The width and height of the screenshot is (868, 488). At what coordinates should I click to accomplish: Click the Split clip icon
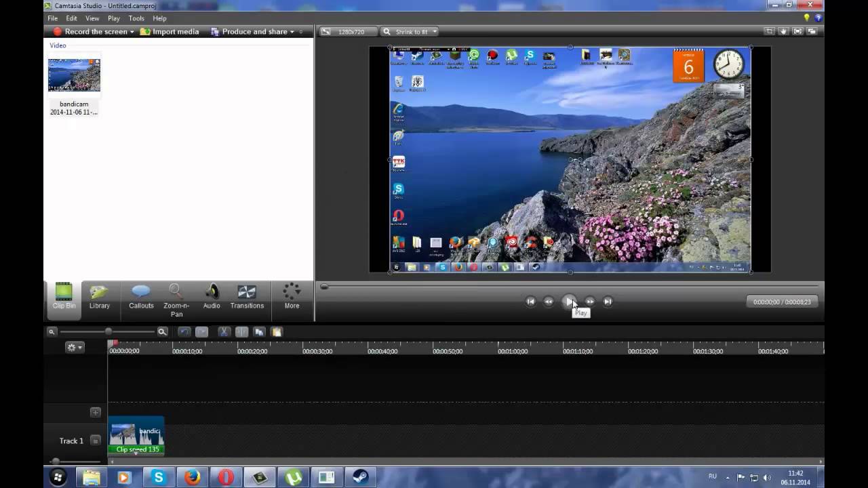(x=241, y=332)
